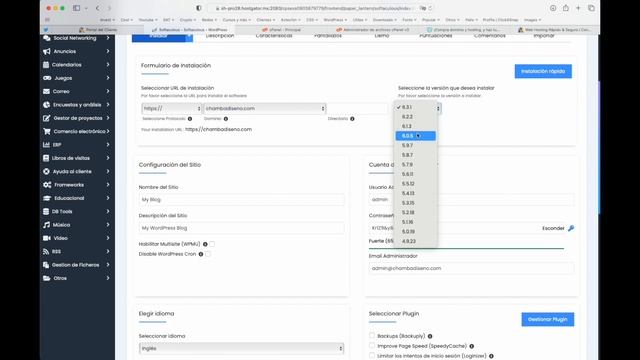Expand Correo chevron arrow
Screen dimensions: 640x360
[x=108, y=91]
